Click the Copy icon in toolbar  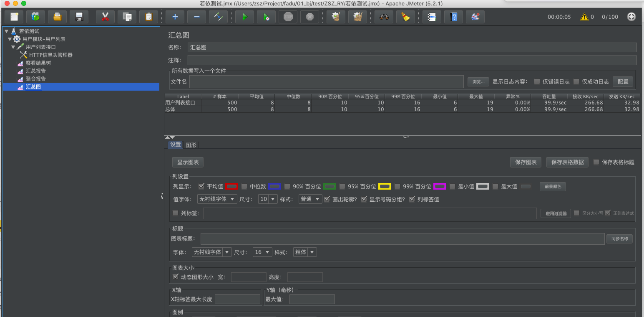tap(127, 17)
